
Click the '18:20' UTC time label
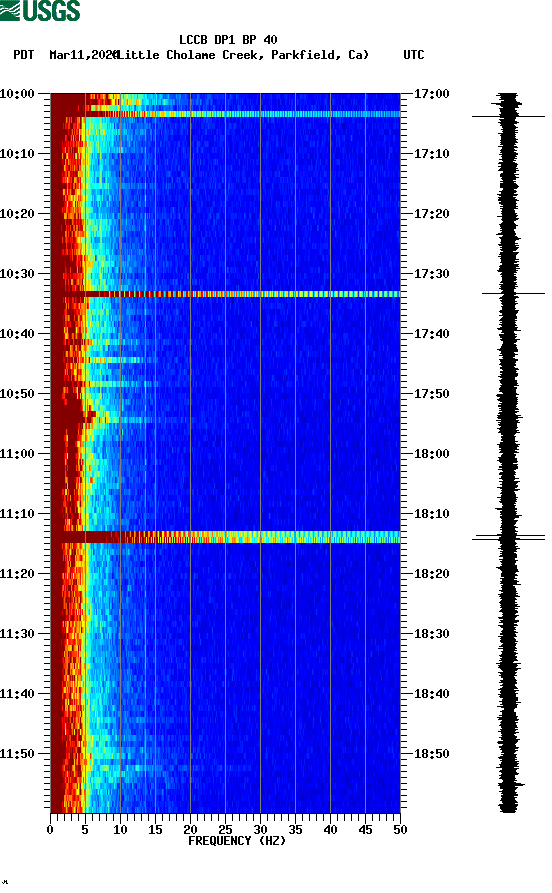click(432, 574)
